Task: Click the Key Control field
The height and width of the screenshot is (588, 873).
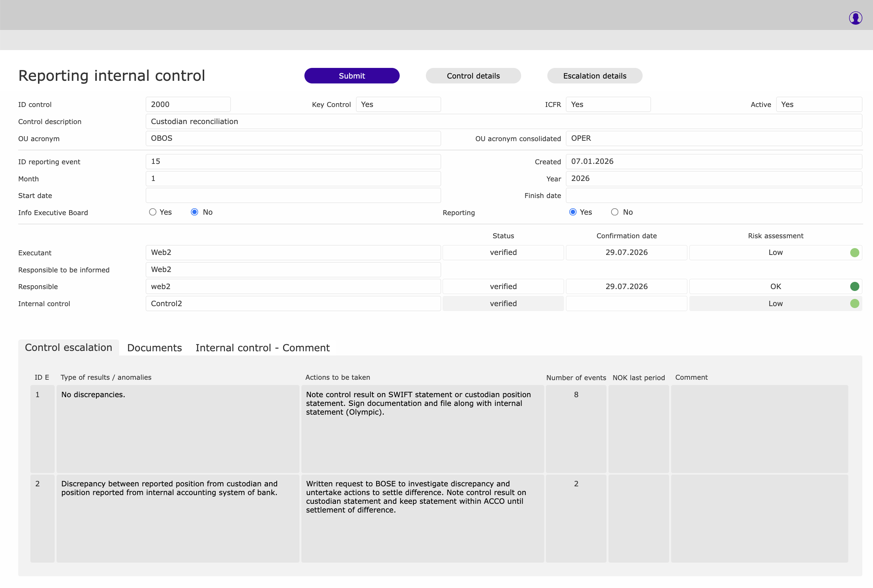Action: [x=398, y=104]
